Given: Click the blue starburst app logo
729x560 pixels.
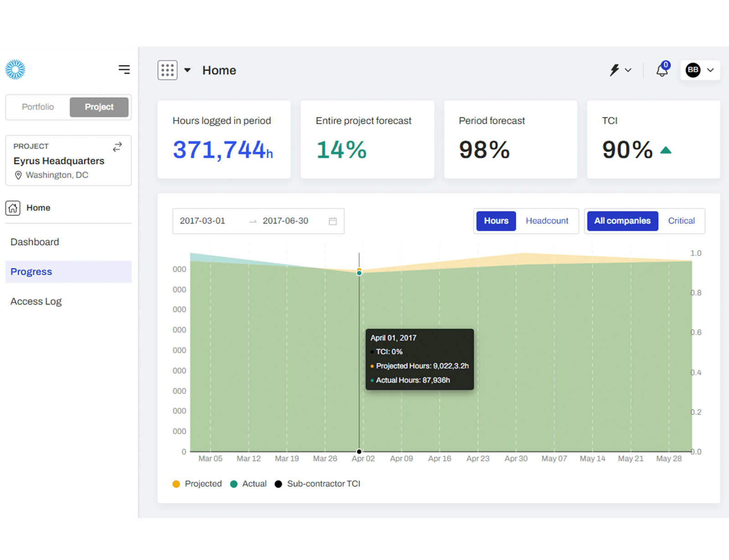Looking at the screenshot, I should point(15,70).
